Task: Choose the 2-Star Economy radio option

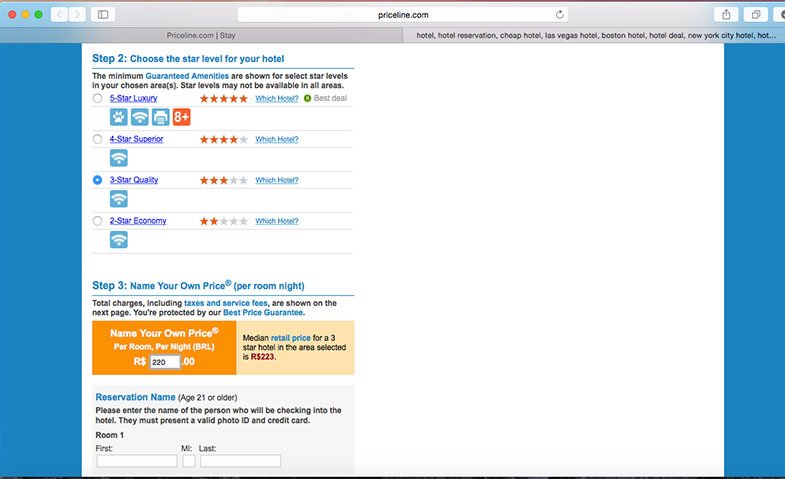Action: pyautogui.click(x=97, y=220)
